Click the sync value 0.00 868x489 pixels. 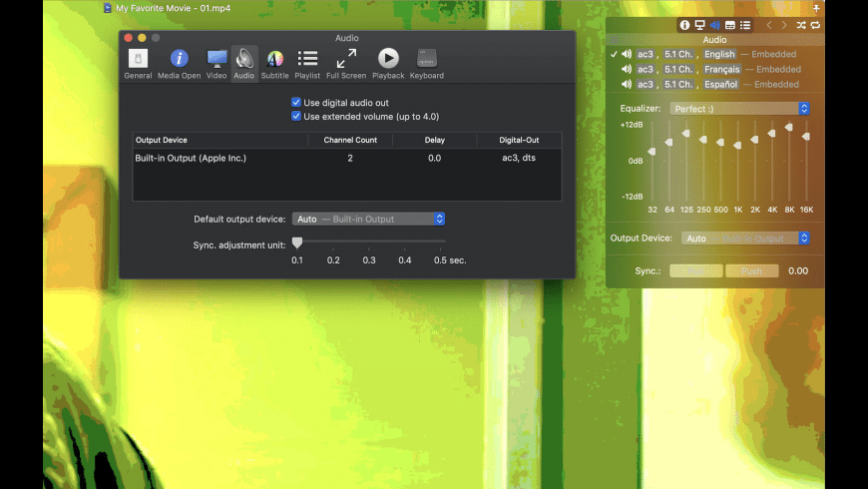(798, 270)
